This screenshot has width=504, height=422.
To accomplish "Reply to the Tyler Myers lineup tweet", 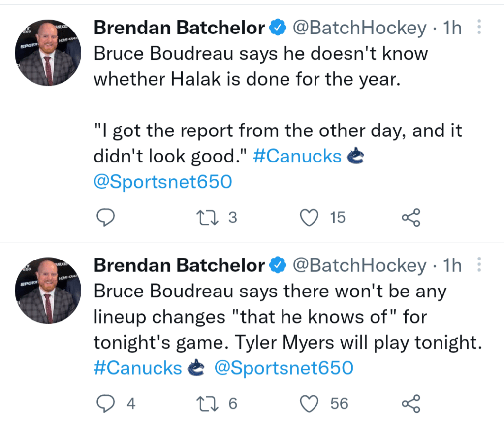I will 106,403.
